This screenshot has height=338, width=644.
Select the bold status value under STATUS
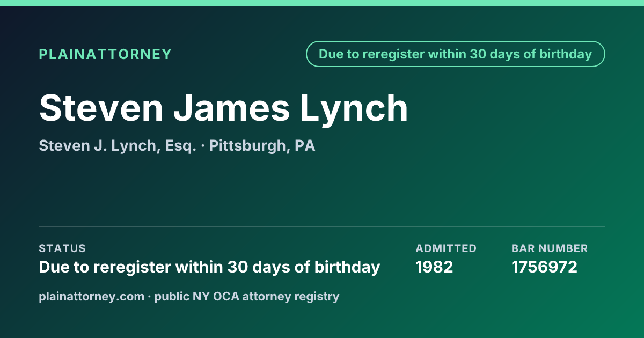(x=209, y=267)
